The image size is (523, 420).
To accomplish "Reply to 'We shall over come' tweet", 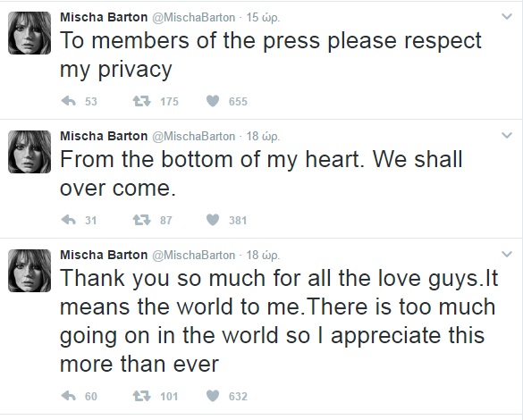I will 69,220.
